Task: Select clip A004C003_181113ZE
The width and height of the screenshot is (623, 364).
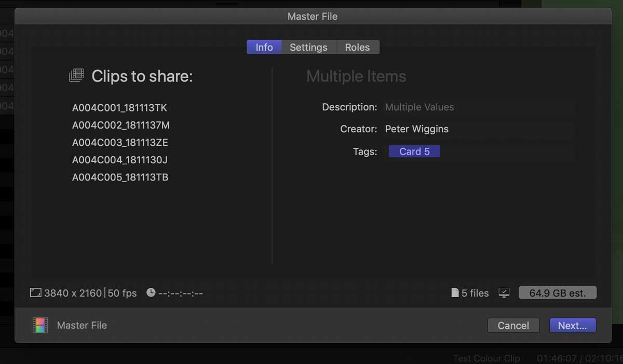Action: tap(120, 143)
